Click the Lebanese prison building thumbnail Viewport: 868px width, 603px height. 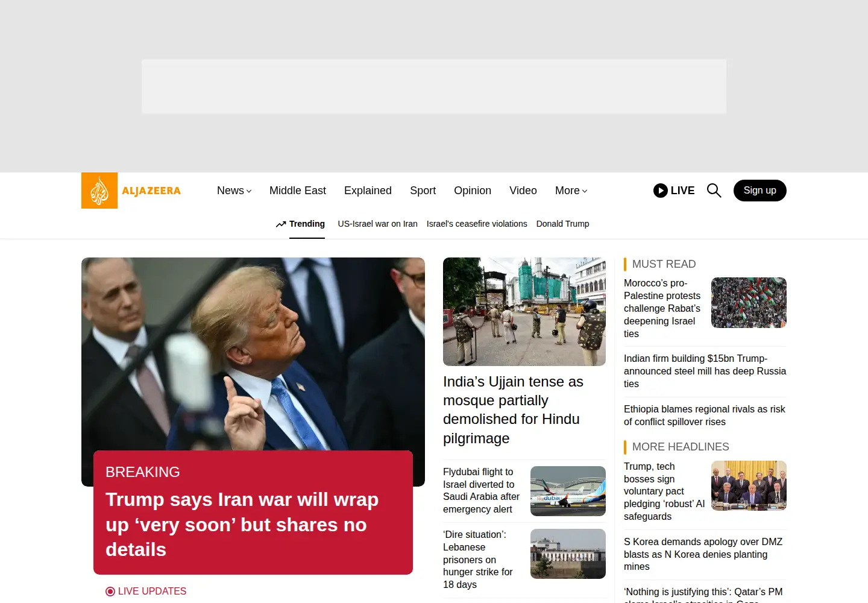[568, 554]
